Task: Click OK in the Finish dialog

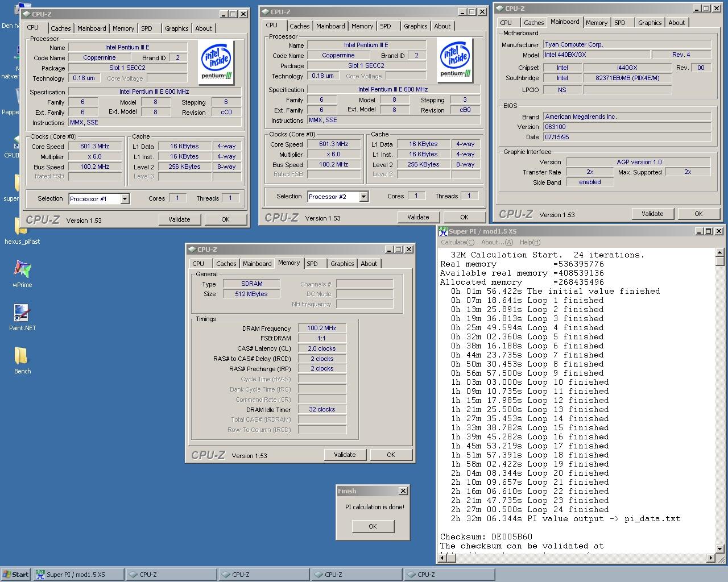Action: tap(373, 526)
